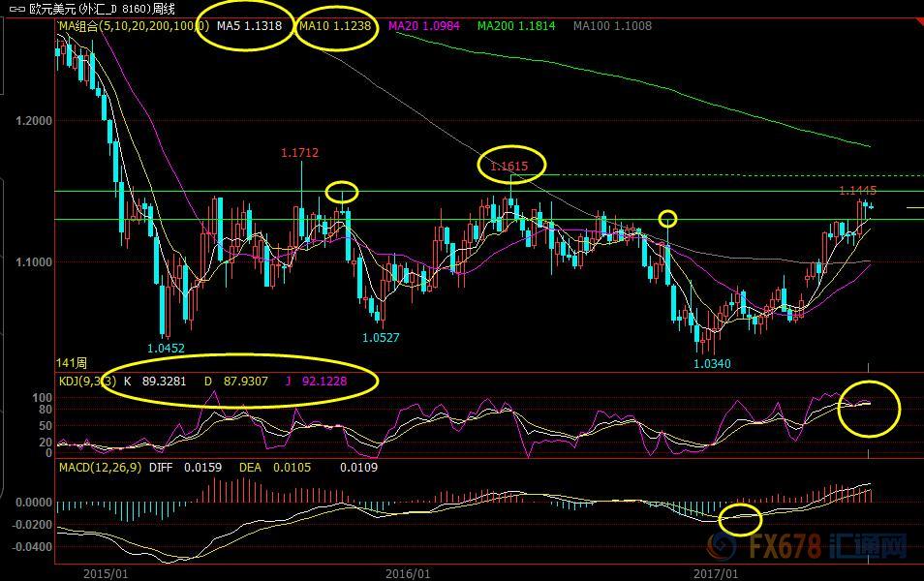Select the green MA200 1.1814 label
The image size is (924, 581).
516,26
